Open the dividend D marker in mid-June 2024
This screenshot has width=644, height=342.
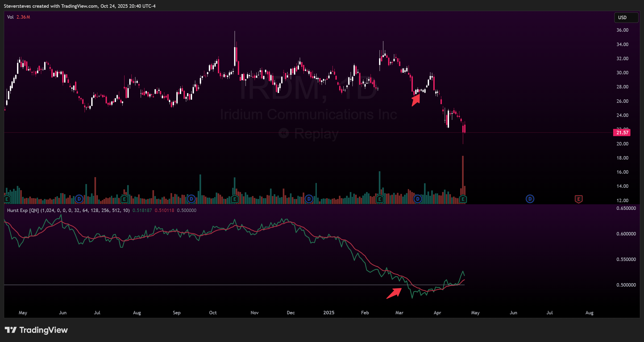(79, 199)
